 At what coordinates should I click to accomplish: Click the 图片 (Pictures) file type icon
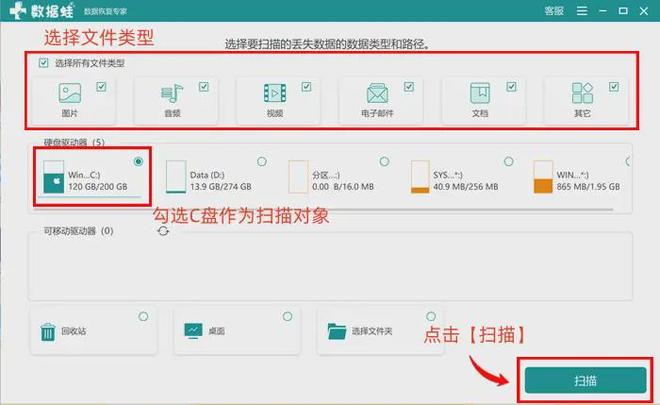[x=69, y=94]
